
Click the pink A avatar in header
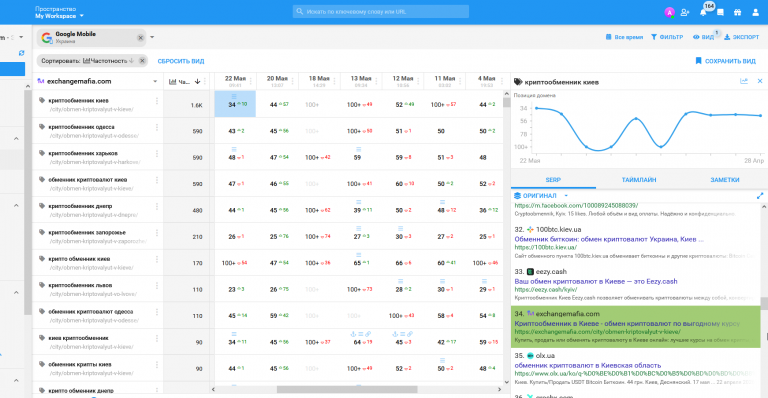pos(669,12)
